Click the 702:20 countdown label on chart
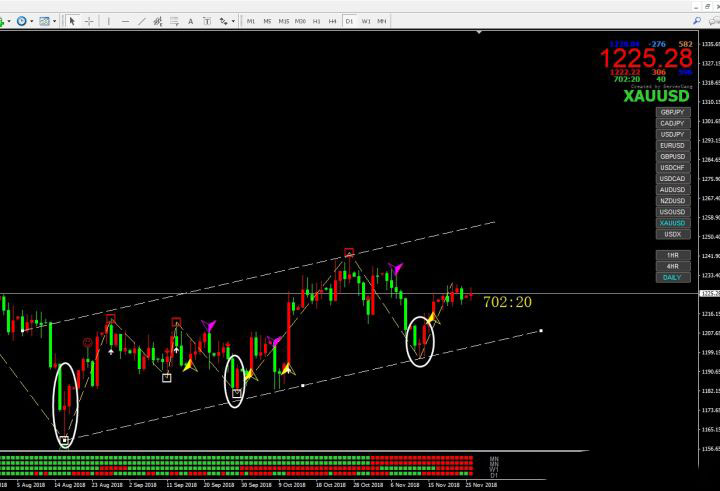 [507, 301]
